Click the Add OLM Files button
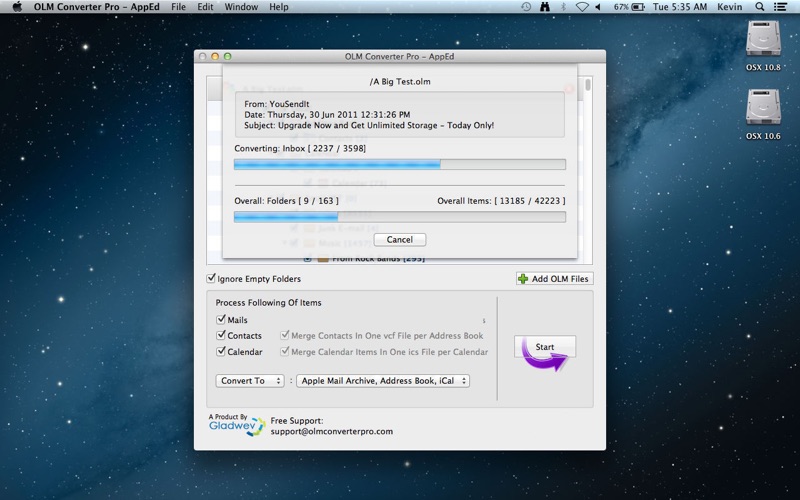 [x=554, y=279]
